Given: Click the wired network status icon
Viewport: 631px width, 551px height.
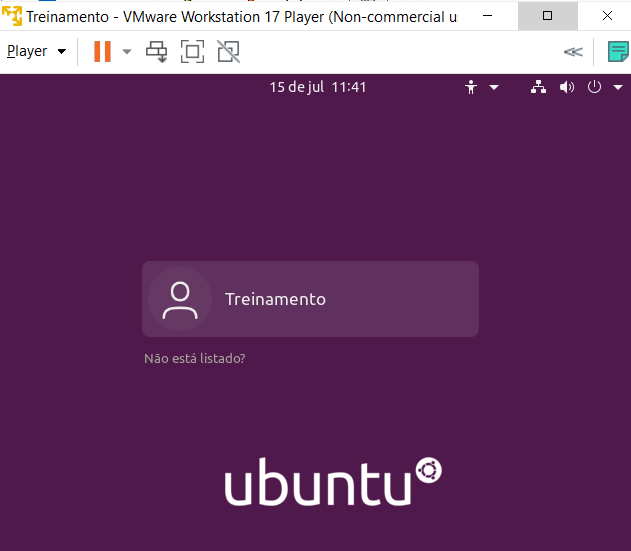Looking at the screenshot, I should 538,87.
